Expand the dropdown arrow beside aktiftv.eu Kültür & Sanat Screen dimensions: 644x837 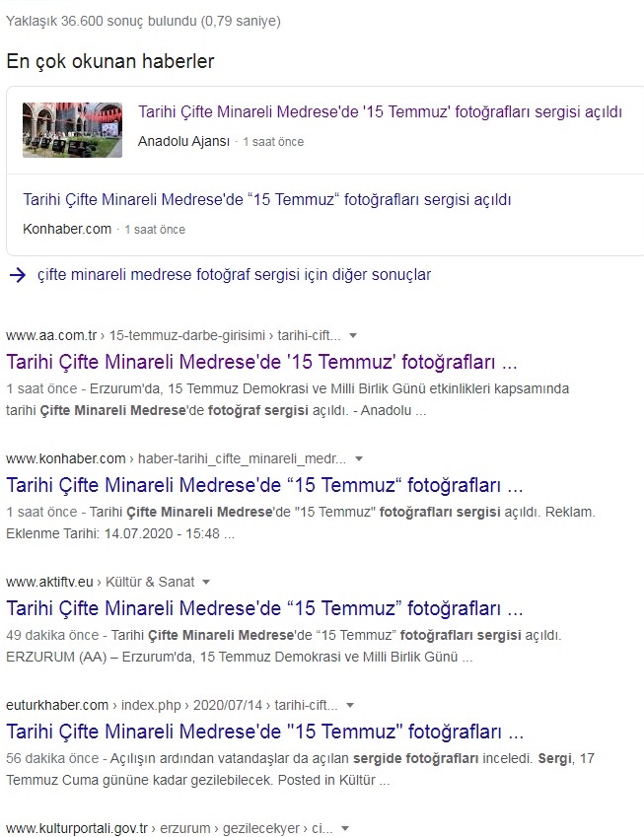206,583
